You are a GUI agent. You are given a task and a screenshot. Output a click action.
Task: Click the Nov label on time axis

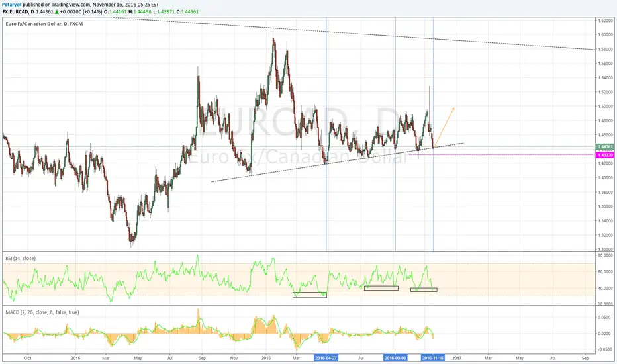tap(234, 358)
